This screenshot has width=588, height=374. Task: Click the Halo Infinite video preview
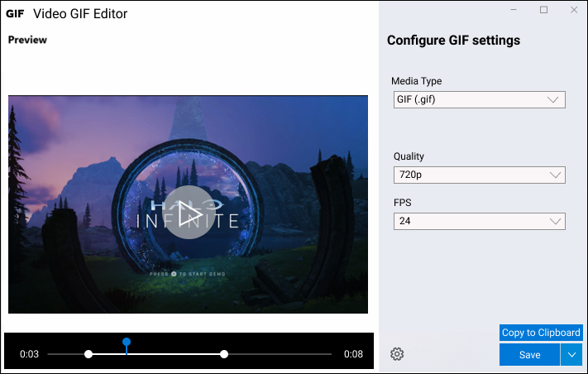click(x=188, y=204)
